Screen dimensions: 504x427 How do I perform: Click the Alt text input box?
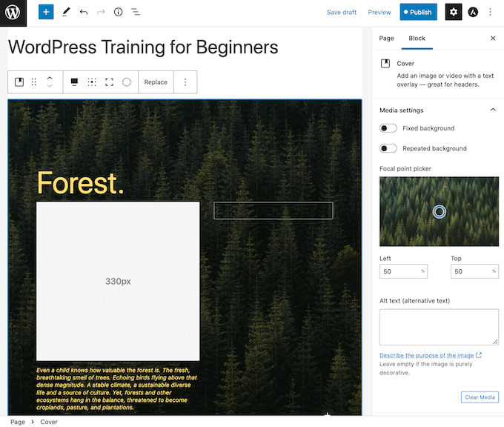click(439, 327)
